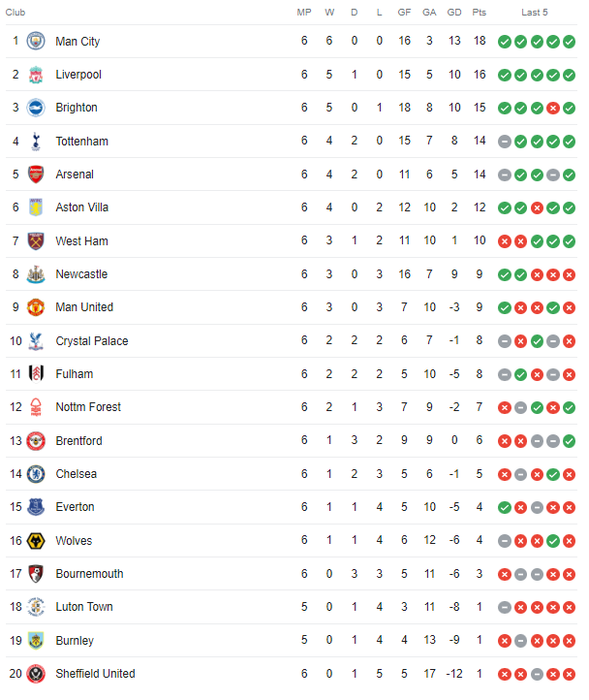Open the Sheffield United club link

click(x=95, y=674)
